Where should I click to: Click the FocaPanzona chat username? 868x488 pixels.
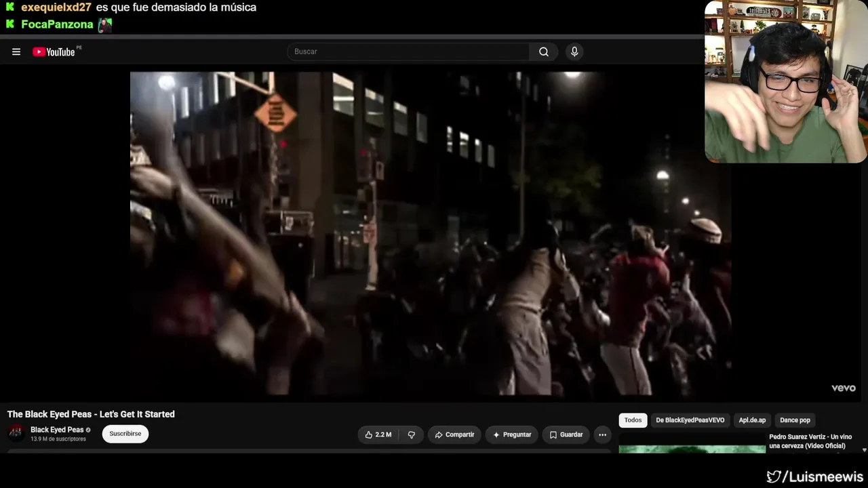pos(57,24)
